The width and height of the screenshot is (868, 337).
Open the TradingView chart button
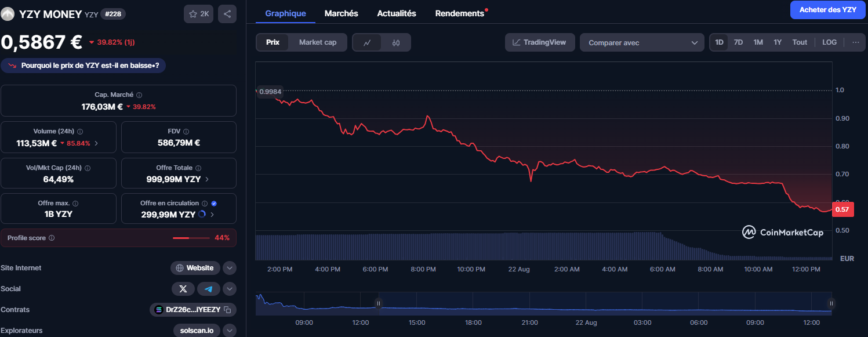coord(539,42)
